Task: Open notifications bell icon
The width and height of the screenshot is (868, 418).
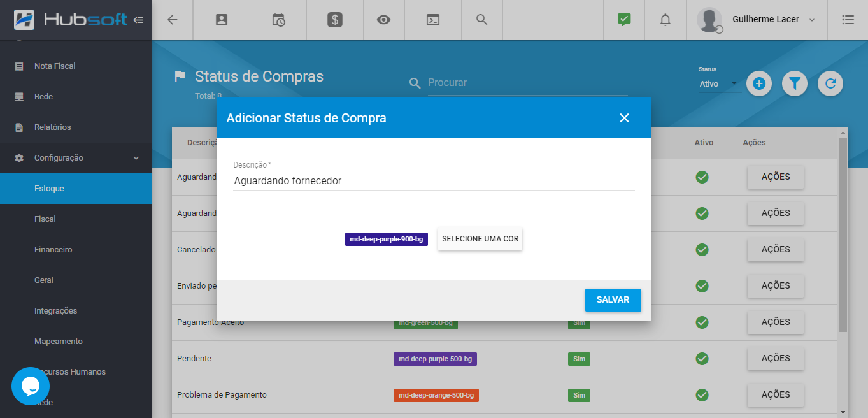Action: (665, 20)
